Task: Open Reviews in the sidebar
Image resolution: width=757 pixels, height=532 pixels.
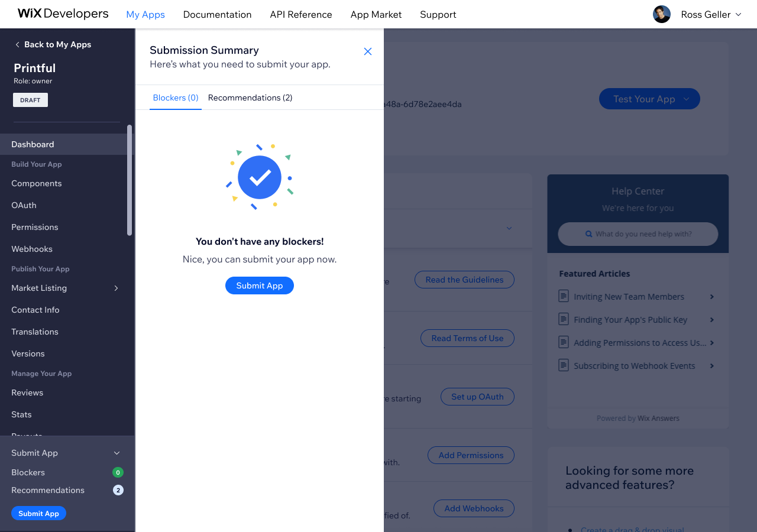Action: pos(27,392)
